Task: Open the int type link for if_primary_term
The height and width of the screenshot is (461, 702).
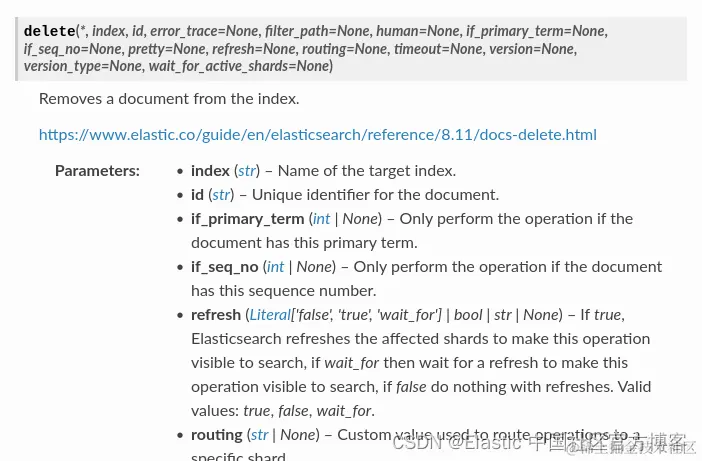Action: (321, 219)
